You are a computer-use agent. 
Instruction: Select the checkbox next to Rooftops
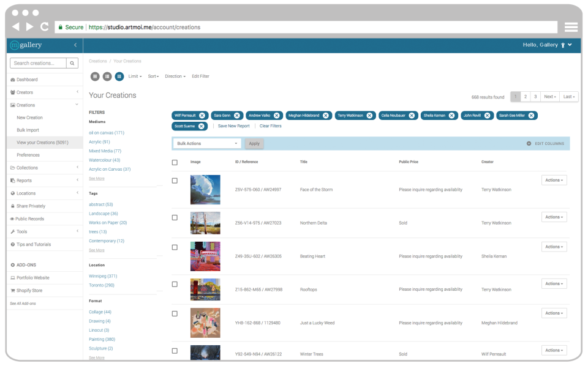tap(175, 283)
